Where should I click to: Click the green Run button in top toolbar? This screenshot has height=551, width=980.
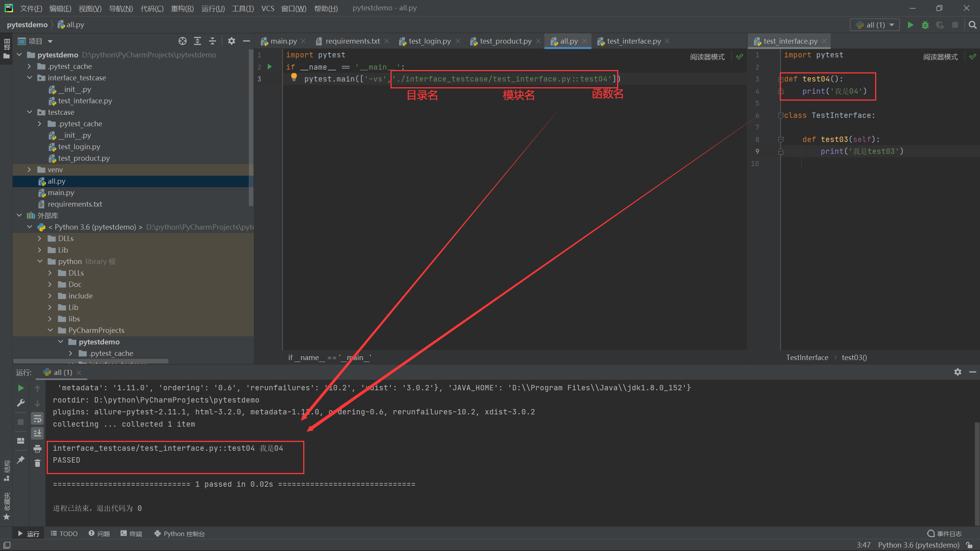[910, 25]
